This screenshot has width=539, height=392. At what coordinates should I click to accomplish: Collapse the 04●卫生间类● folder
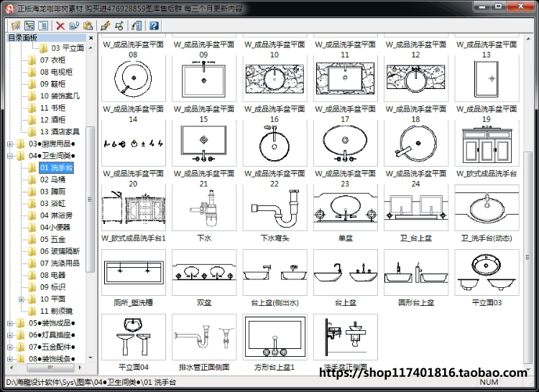tap(10, 156)
